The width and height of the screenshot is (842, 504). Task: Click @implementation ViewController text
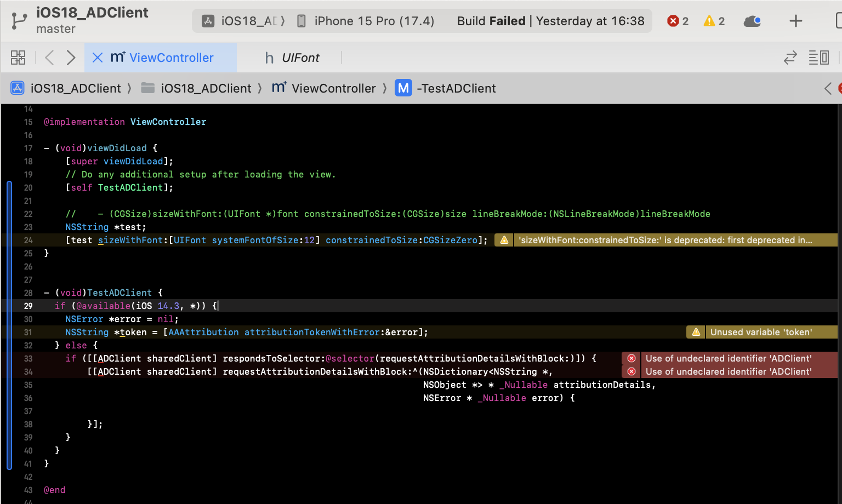tap(125, 122)
